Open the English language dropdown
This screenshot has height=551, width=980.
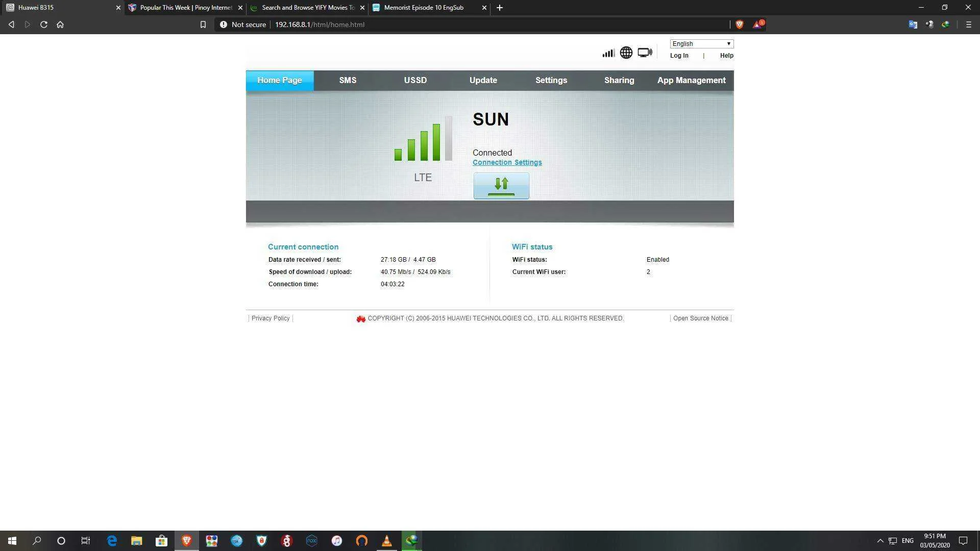[702, 44]
